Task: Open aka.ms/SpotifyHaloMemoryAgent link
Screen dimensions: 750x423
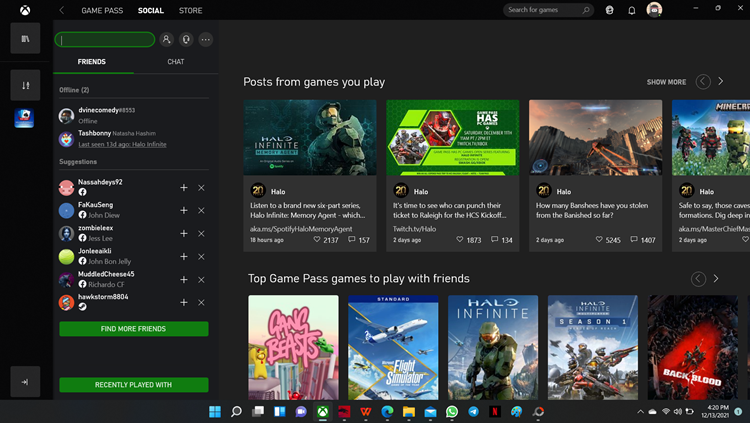Action: 301,229
